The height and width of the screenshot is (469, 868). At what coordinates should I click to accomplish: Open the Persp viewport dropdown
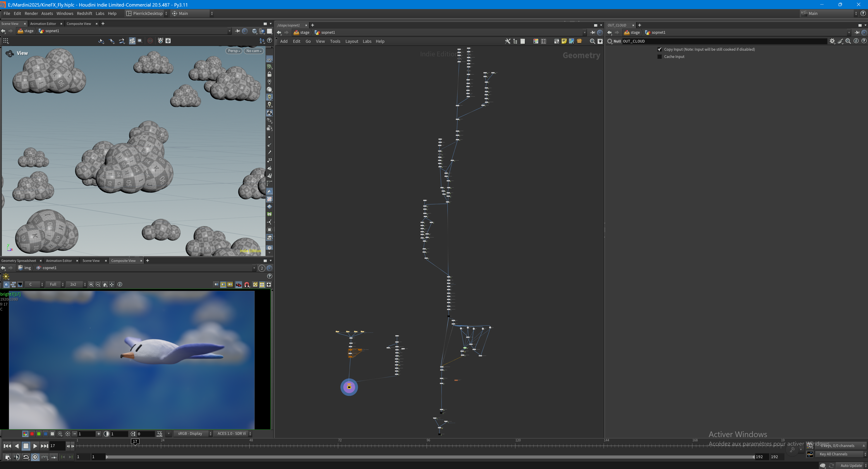pyautogui.click(x=234, y=51)
